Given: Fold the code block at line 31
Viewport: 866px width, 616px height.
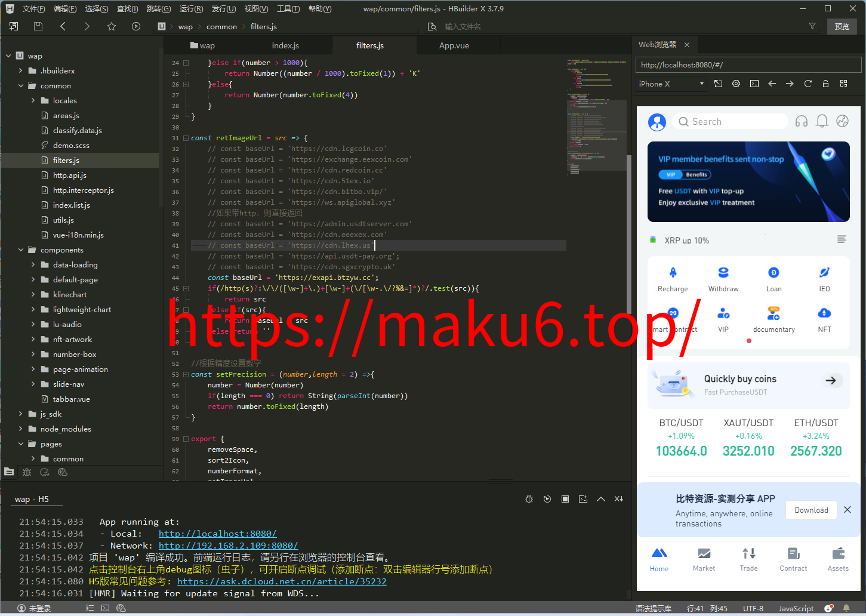Looking at the screenshot, I should pos(186,138).
